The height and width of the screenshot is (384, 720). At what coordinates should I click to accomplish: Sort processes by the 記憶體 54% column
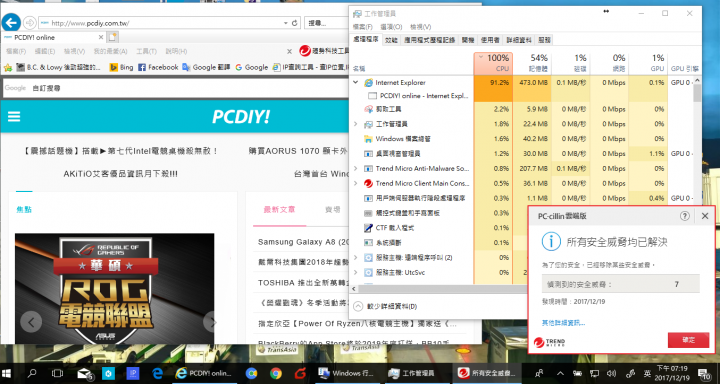tap(532, 63)
